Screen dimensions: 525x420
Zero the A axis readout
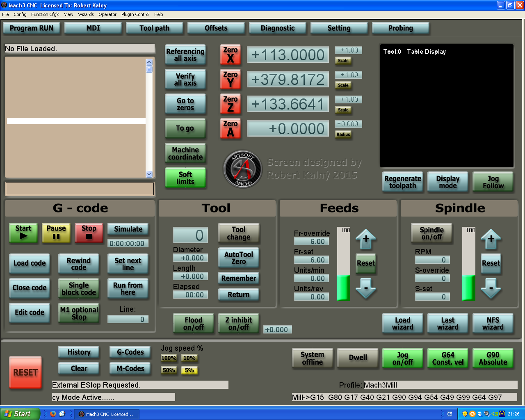[230, 129]
